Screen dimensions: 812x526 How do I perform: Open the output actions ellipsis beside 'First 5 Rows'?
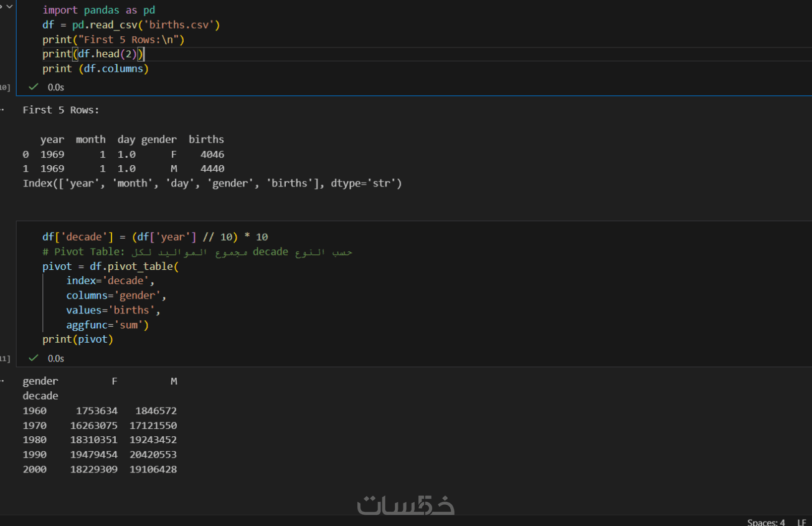(2, 109)
